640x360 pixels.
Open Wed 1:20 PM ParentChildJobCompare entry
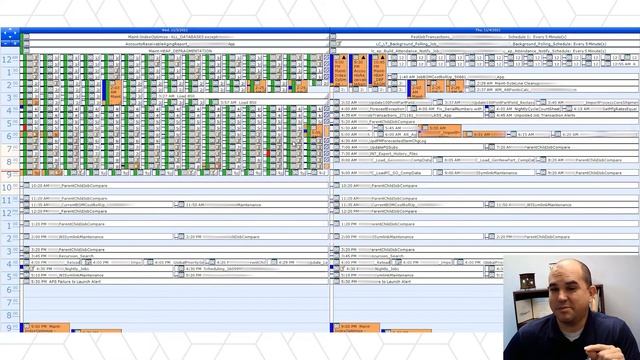(176, 224)
